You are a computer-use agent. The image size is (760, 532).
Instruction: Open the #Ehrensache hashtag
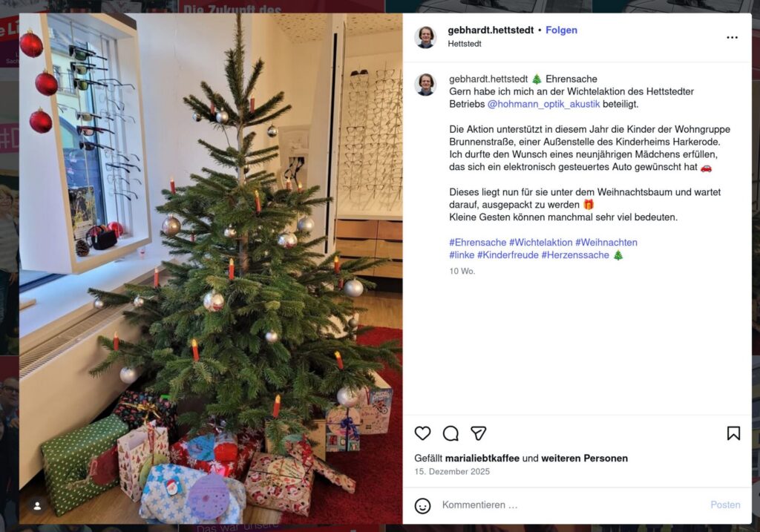point(477,243)
